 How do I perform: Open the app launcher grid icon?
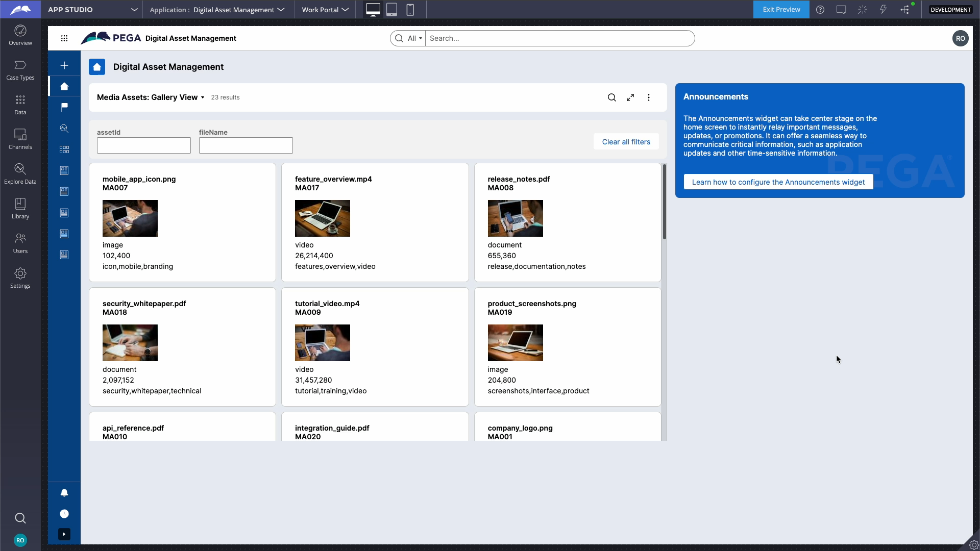(x=64, y=38)
